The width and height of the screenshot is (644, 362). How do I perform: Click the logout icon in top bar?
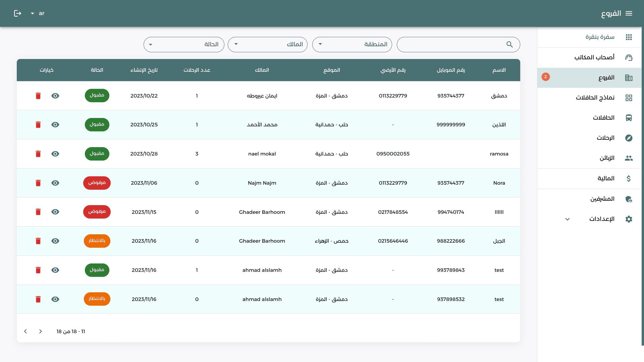tap(17, 13)
